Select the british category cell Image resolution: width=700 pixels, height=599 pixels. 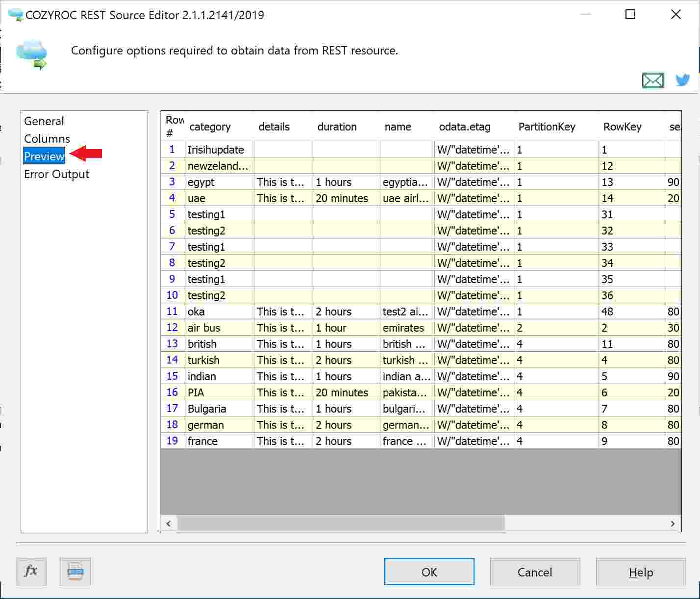(219, 344)
